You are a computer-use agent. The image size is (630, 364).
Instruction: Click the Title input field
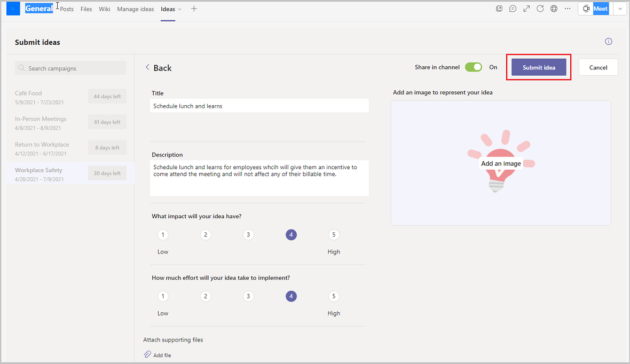(259, 106)
